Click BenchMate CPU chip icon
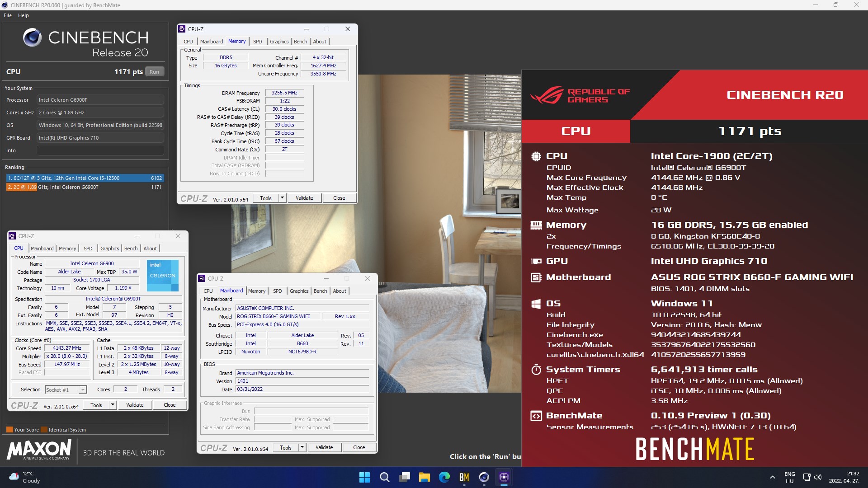Image resolution: width=868 pixels, height=488 pixels. 536,156
